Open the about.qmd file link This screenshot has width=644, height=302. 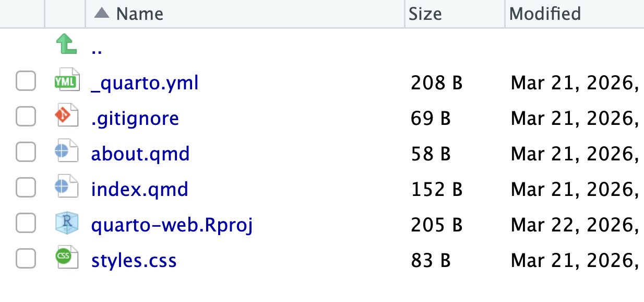[140, 153]
